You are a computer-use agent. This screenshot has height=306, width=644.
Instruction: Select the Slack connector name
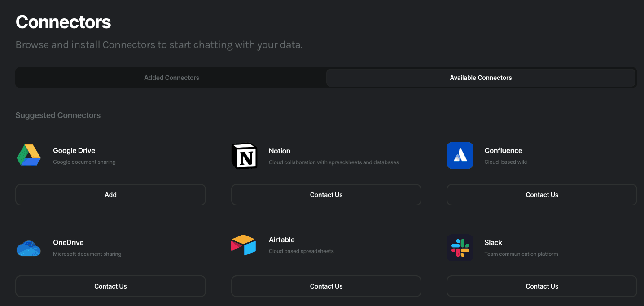[x=493, y=242]
